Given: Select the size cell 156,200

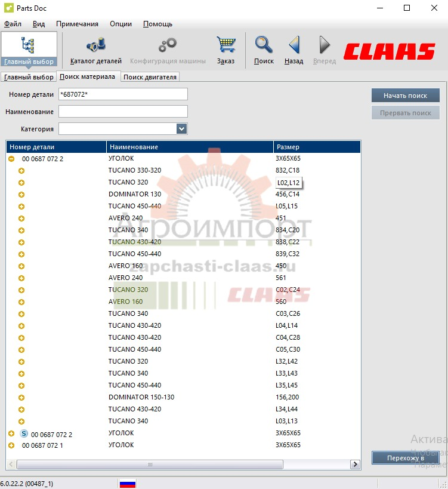Looking at the screenshot, I should click(x=288, y=397).
